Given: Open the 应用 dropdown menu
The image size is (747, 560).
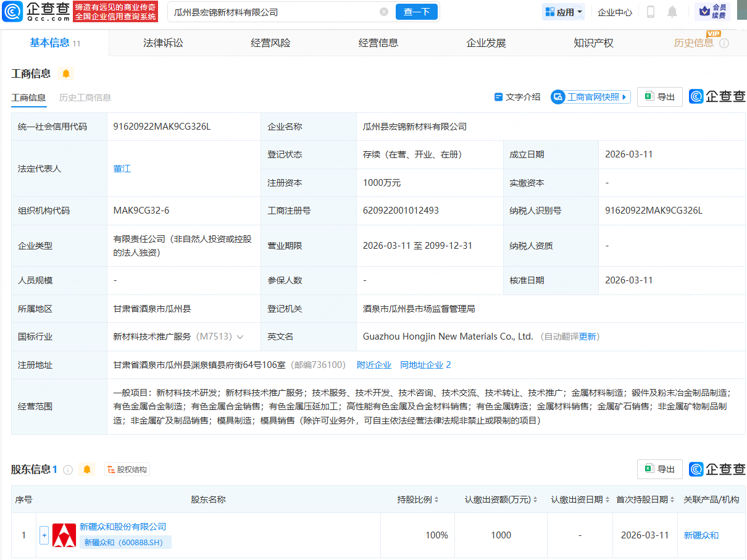Looking at the screenshot, I should pos(562,11).
